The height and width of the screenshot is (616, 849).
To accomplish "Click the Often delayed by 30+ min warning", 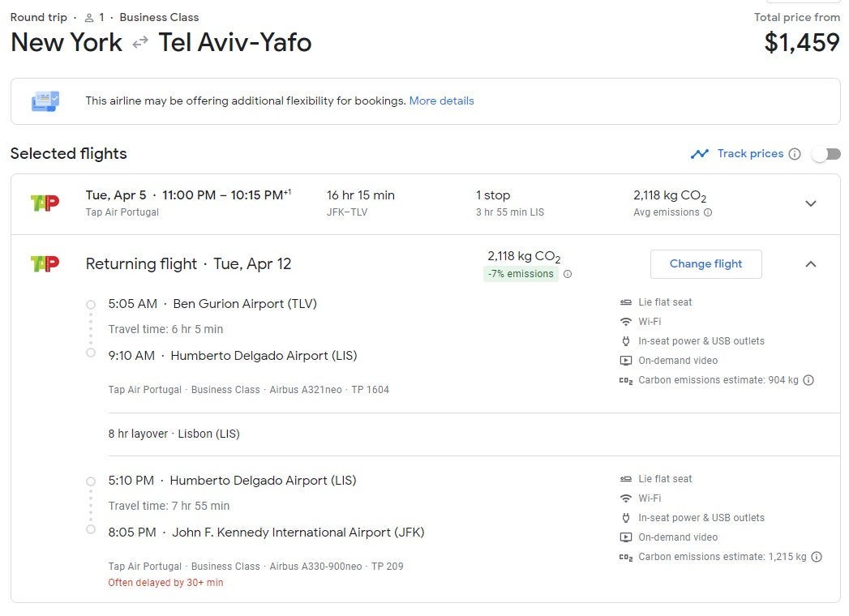I will (x=165, y=583).
